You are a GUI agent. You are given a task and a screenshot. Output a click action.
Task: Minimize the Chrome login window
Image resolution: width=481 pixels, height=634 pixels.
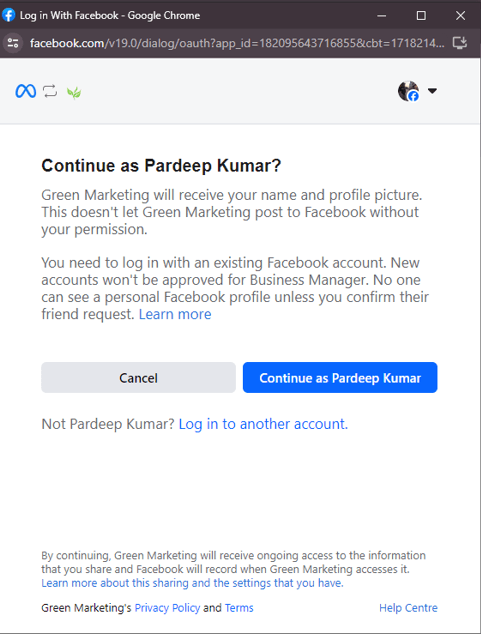pos(382,16)
